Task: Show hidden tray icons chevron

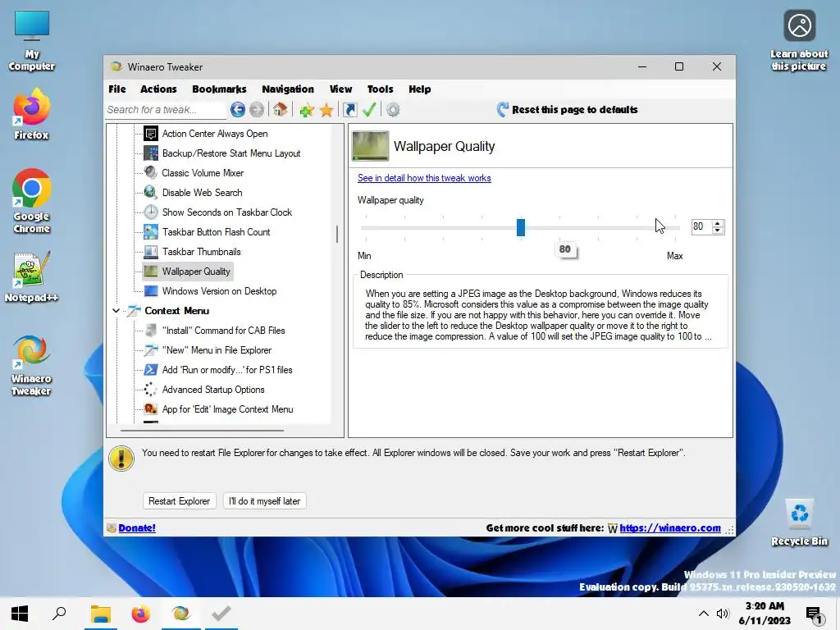Action: coord(703,614)
